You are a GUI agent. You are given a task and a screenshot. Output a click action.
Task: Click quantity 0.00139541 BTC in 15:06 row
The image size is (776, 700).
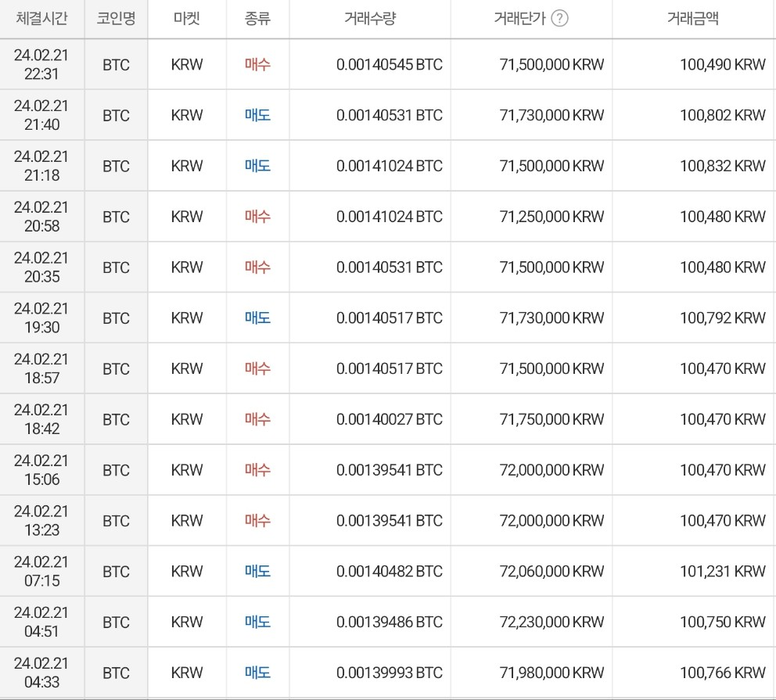[x=389, y=470]
